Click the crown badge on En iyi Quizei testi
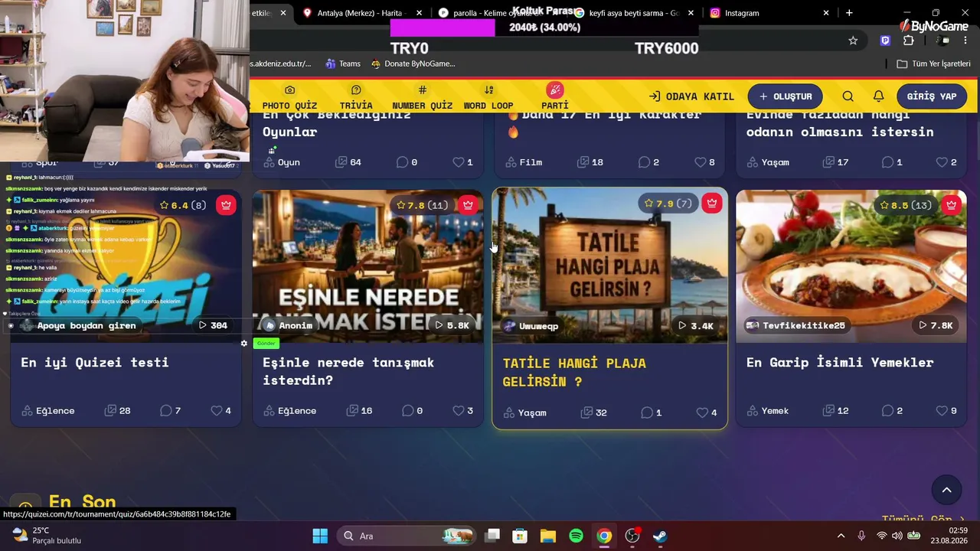Viewport: 980px width, 551px height. coord(226,204)
